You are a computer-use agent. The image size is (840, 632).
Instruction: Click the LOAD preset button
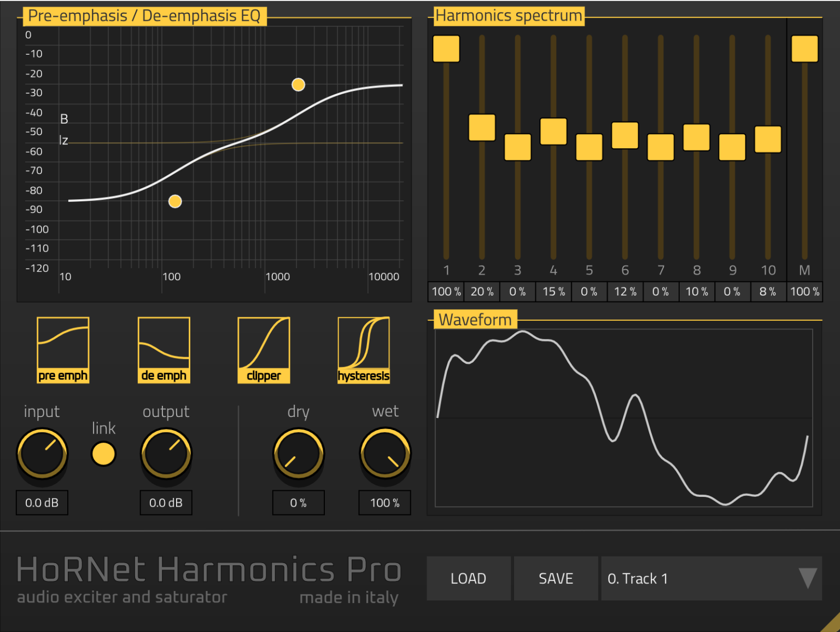(x=468, y=578)
